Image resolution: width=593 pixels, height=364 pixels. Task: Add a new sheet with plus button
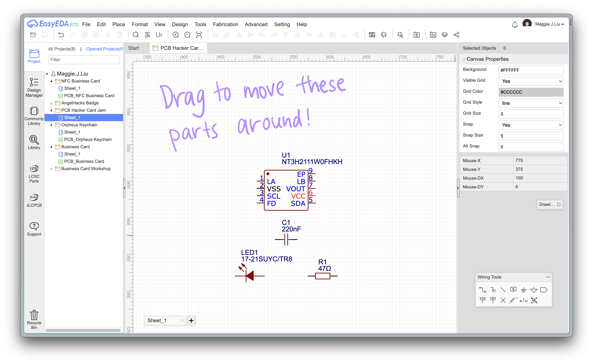191,320
